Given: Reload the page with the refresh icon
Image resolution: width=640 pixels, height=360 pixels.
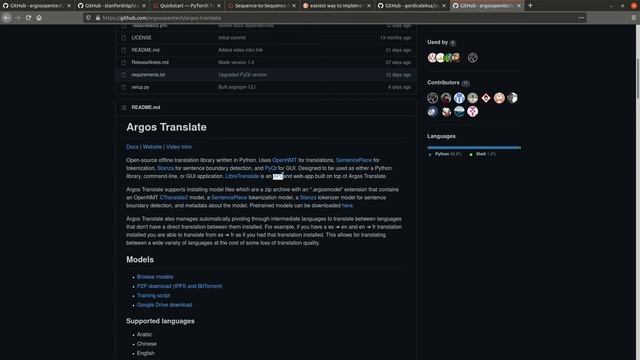Looking at the screenshot, I should point(28,18).
